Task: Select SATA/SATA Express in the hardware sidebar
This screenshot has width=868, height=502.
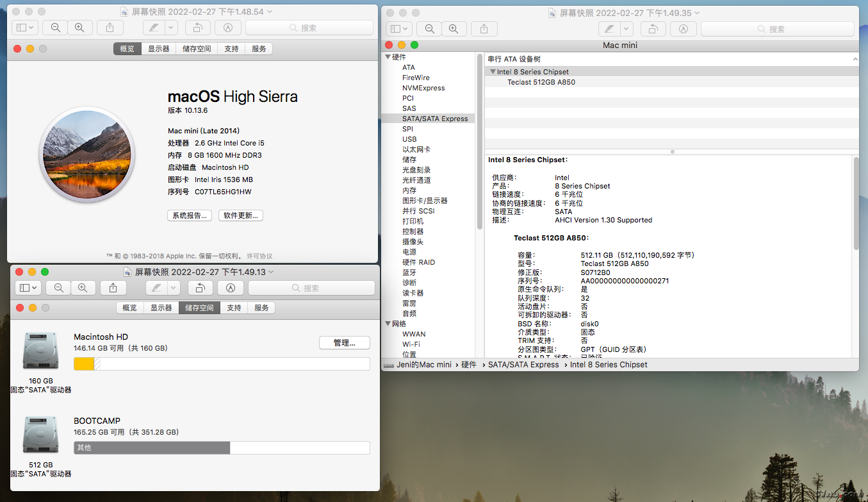Action: [x=428, y=119]
